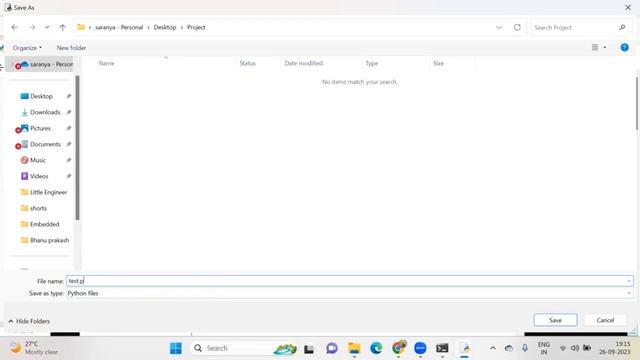Select 'saranya - Personal' breadcrumb in address bar
Image resolution: width=640 pixels, height=360 pixels.
pos(119,27)
